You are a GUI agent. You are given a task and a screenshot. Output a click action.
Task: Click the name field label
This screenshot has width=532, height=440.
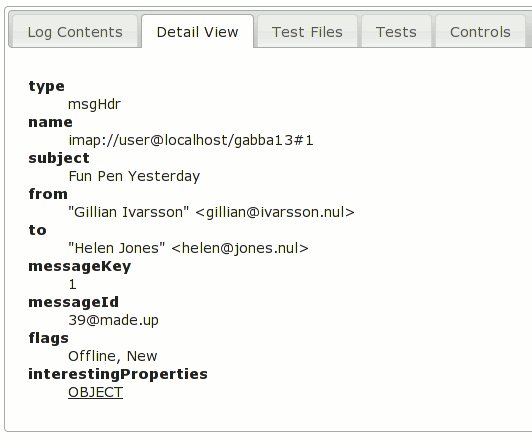[51, 122]
